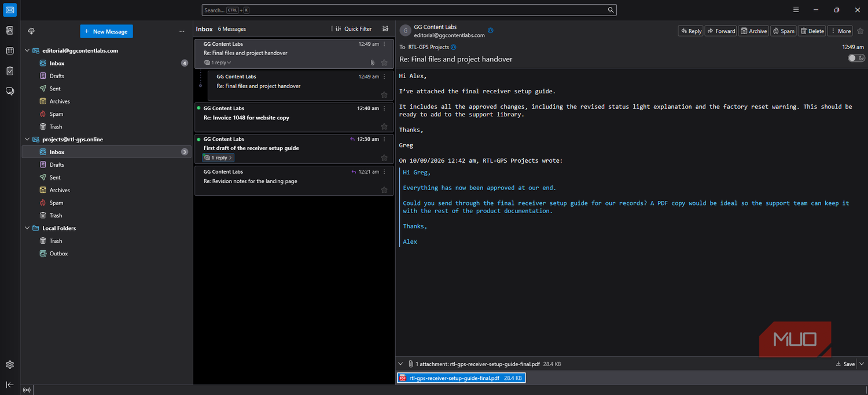
Task: Click unread badge 4 on editorial Inbox
Action: [x=185, y=63]
